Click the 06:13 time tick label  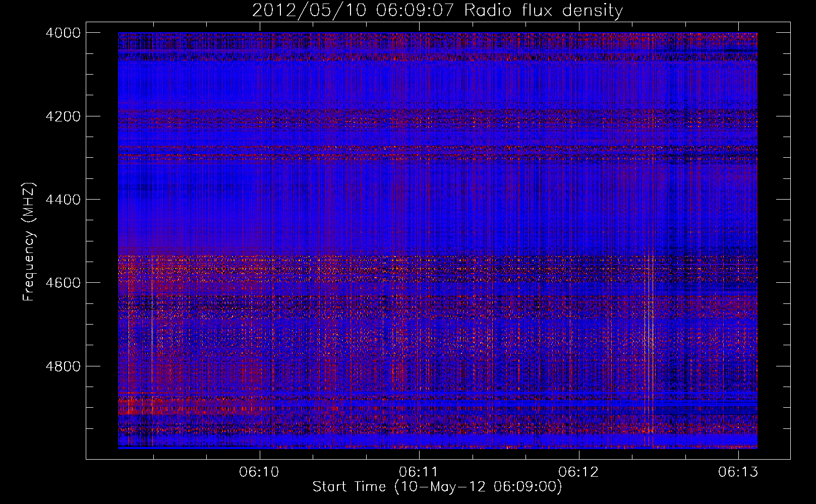coord(738,472)
